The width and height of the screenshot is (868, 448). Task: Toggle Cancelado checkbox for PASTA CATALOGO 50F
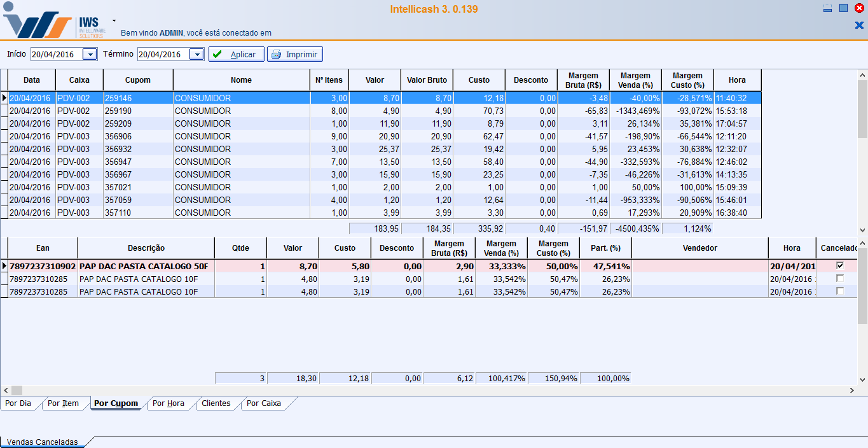coord(840,266)
